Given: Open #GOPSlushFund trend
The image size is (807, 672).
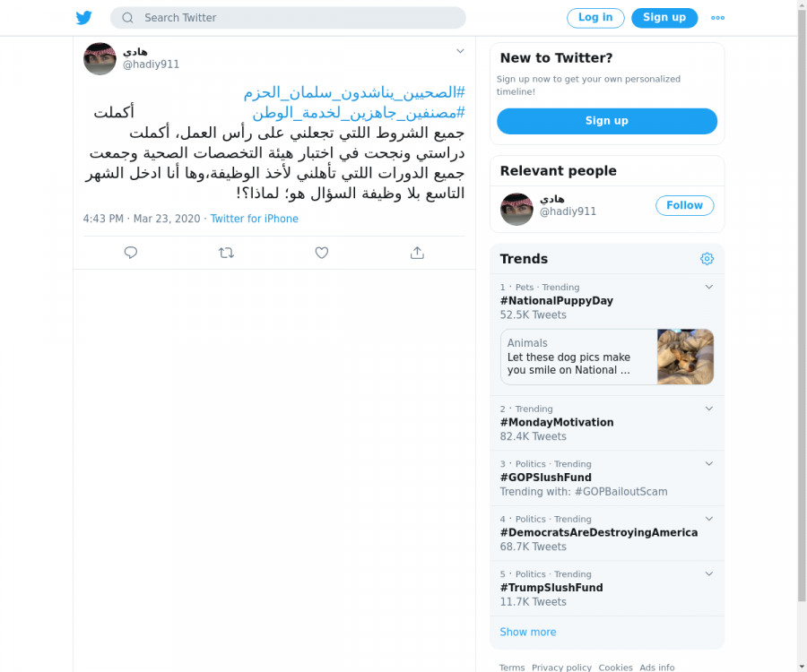Looking at the screenshot, I should (x=545, y=478).
